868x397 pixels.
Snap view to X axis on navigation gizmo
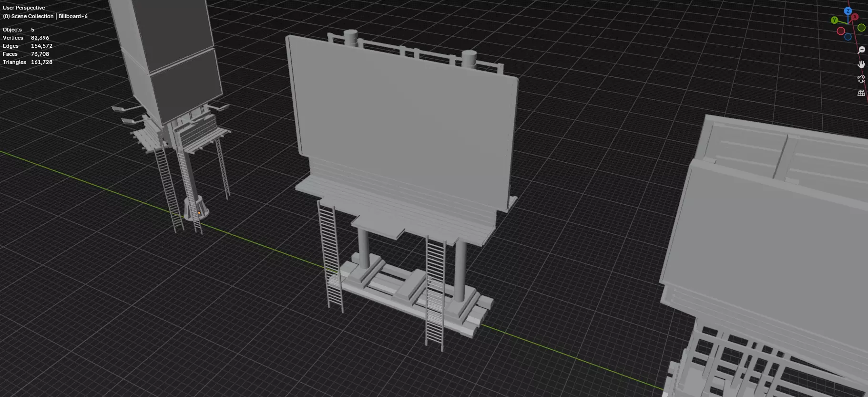pos(855,17)
